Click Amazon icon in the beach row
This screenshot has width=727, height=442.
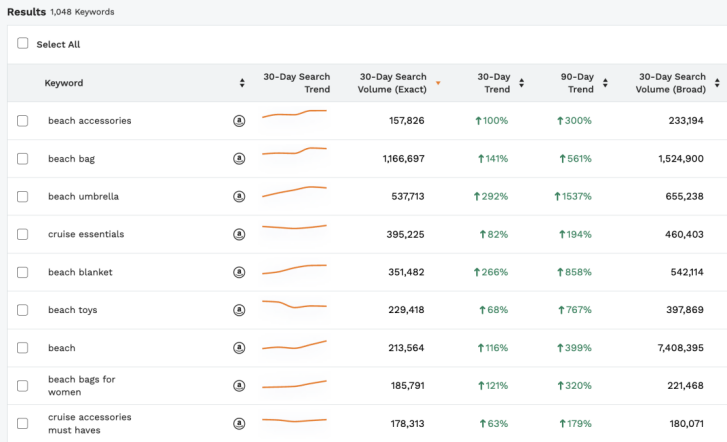tap(239, 348)
